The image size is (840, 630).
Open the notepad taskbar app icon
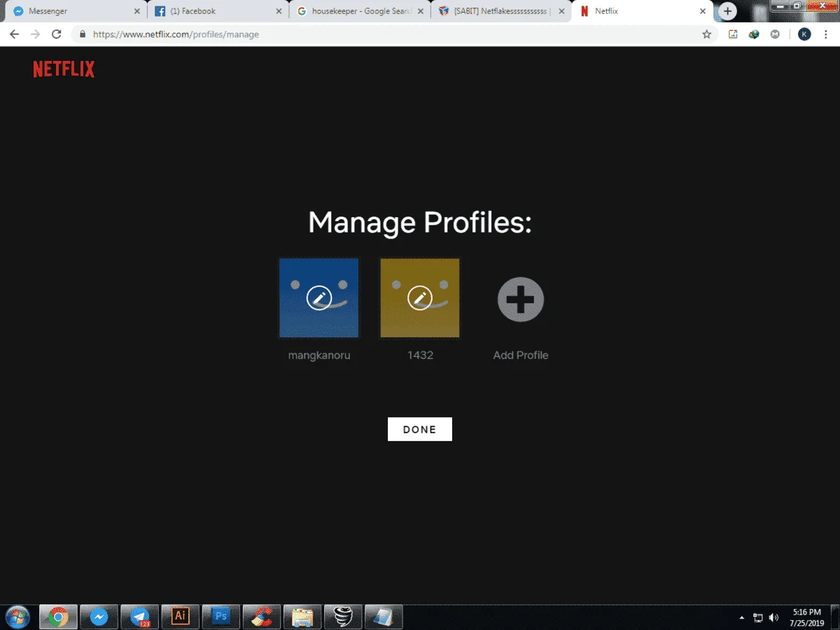(383, 617)
